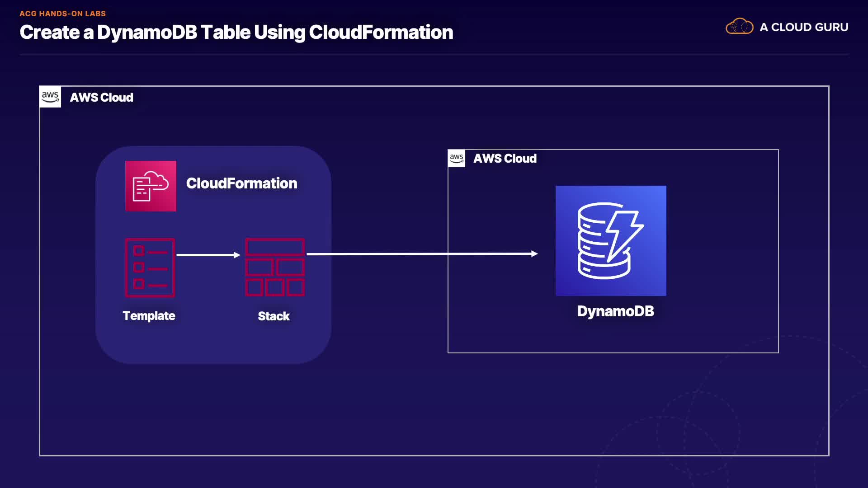Screen dimensions: 868x488
Task: Click the blue DynamoDB database icon
Action: click(610, 240)
